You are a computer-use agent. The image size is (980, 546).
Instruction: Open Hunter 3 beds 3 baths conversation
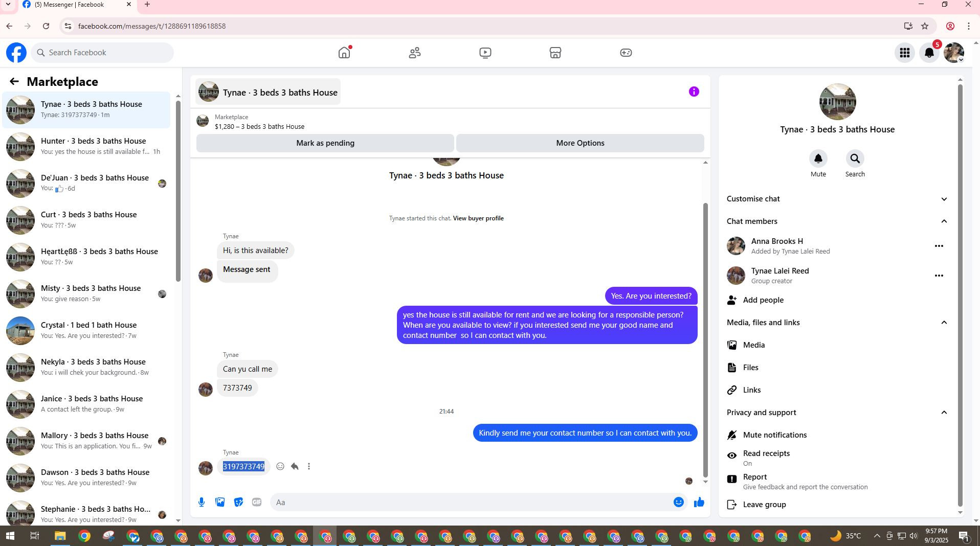[86, 147]
